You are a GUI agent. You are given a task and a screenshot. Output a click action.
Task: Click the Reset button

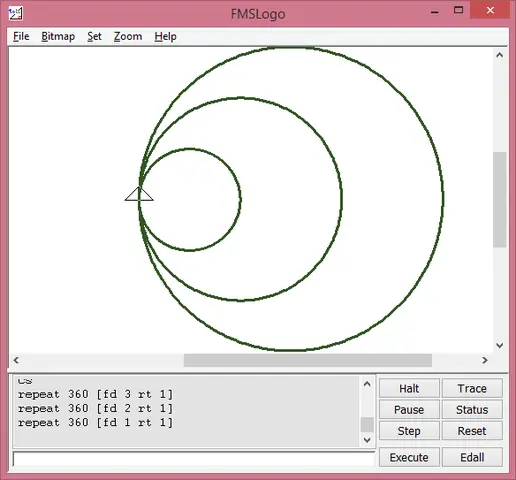click(x=472, y=431)
